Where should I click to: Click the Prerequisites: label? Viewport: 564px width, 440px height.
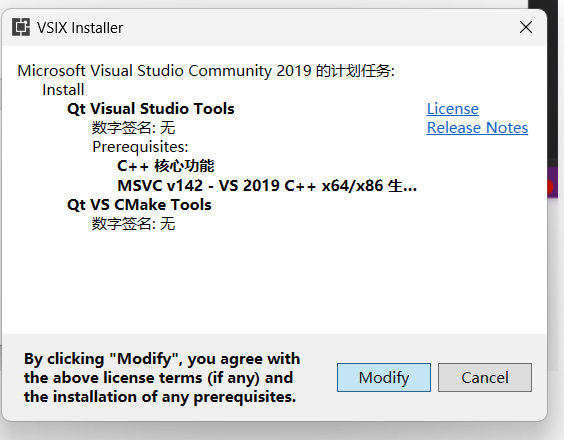pyautogui.click(x=140, y=147)
